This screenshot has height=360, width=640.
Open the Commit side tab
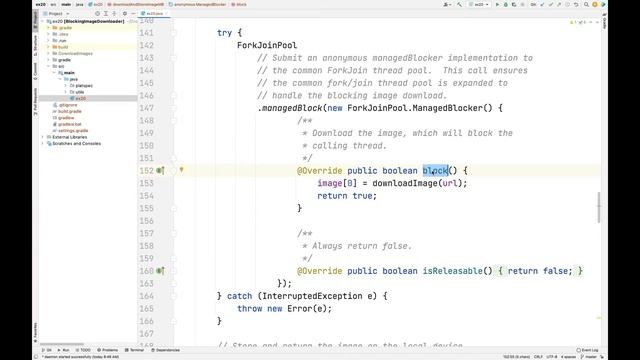coord(35,71)
